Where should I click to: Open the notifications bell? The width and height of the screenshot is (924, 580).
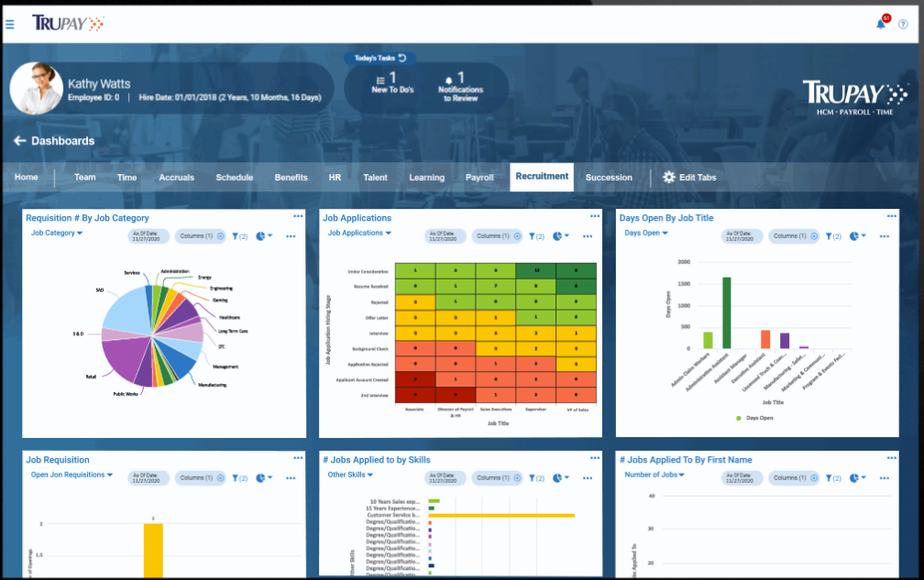point(881,24)
